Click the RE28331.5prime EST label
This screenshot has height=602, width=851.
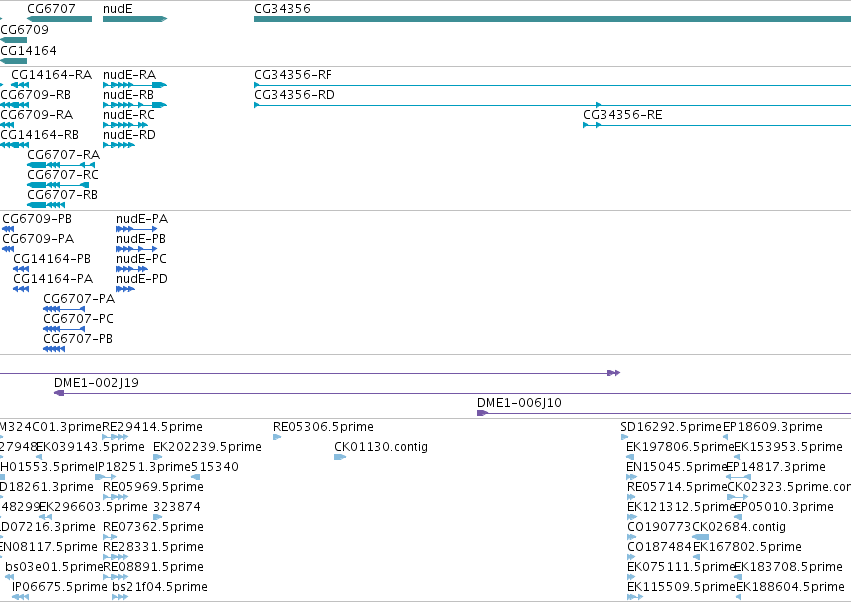(x=154, y=547)
